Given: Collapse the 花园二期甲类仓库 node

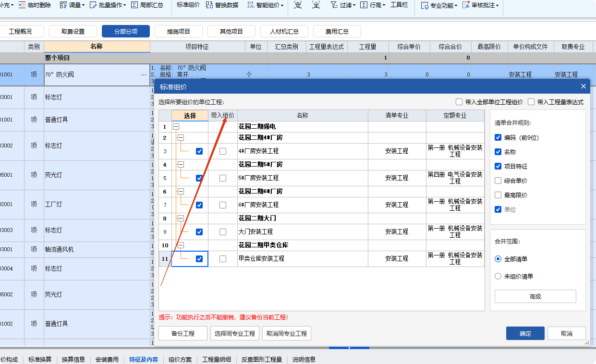Looking at the screenshot, I should coord(181,245).
